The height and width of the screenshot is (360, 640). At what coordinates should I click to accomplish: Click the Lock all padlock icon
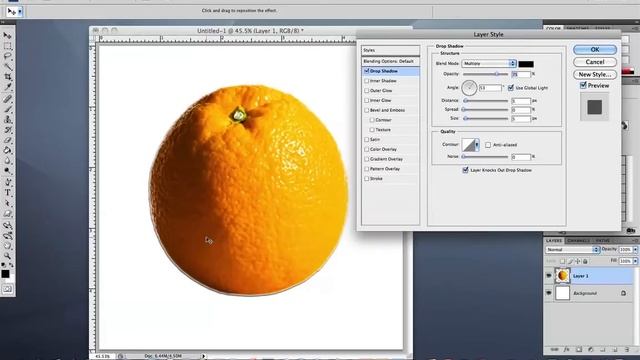(585, 261)
